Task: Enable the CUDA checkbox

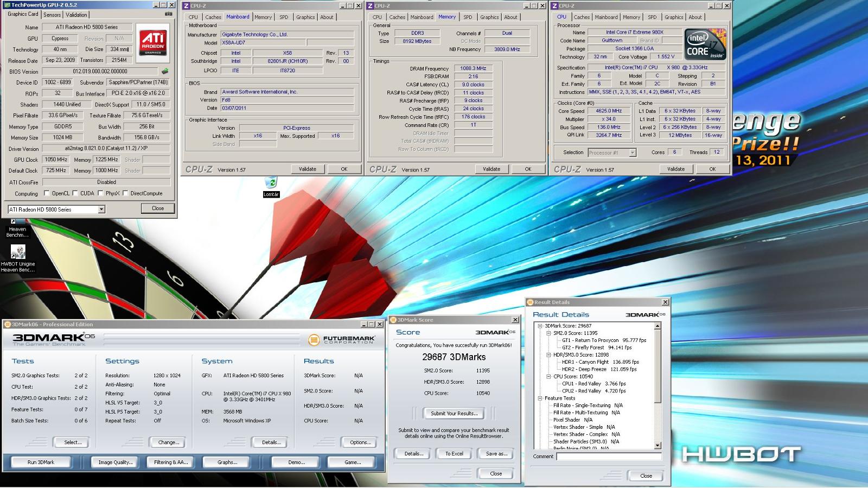Action: 75,193
